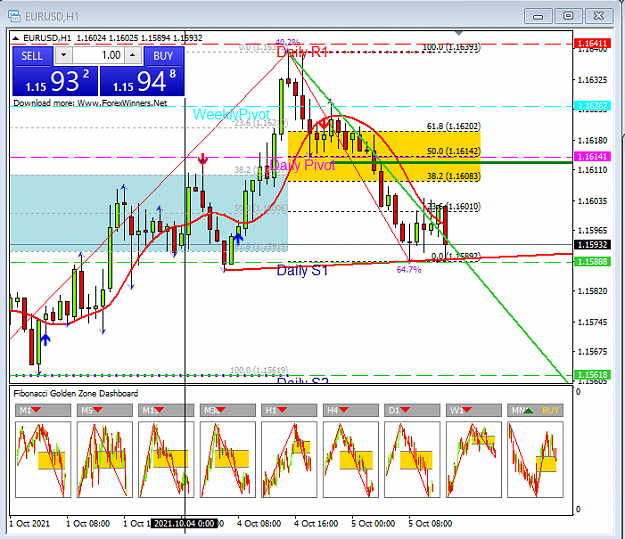This screenshot has height=539, width=625.
Task: Click the 38.2 (1.16083) Fibonacci label
Action: [454, 176]
